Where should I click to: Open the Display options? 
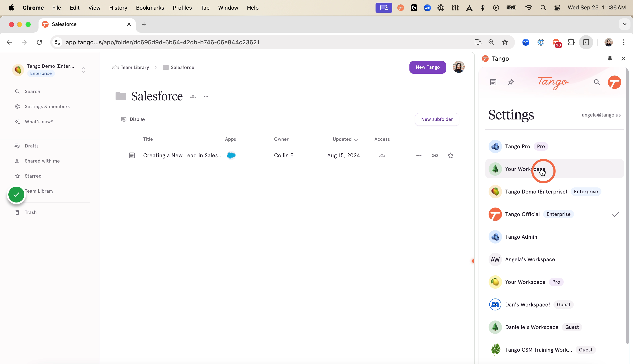pos(133,119)
